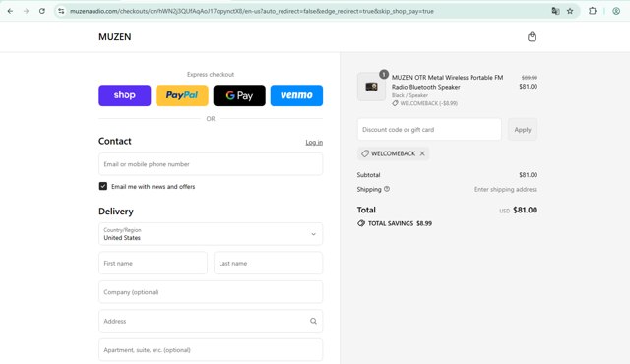Viewport: 630px width, 364px height.
Task: Click the MUZEN speaker product thumbnail
Action: pos(372,87)
